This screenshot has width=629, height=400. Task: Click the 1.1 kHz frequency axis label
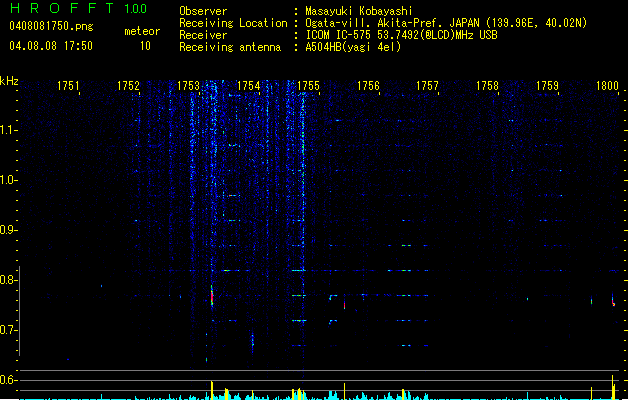(x=8, y=130)
